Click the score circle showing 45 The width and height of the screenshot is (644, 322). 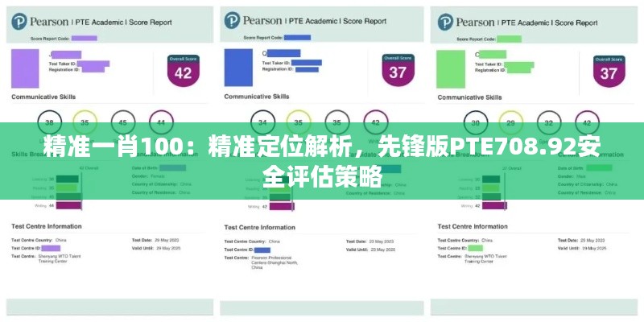(123, 122)
